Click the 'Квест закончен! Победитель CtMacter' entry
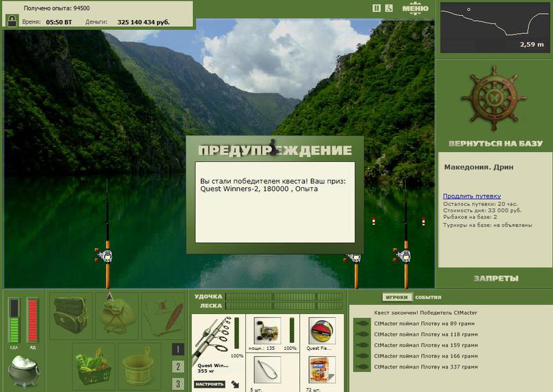The image size is (553, 392). [425, 312]
